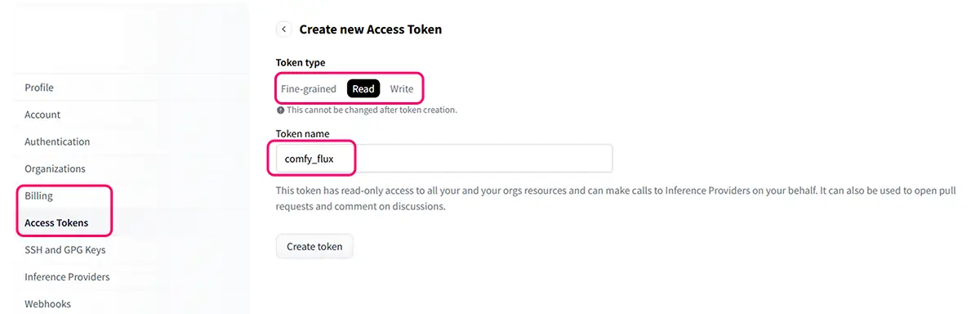
Task: Open SSH and GPG Keys settings
Action: point(65,249)
